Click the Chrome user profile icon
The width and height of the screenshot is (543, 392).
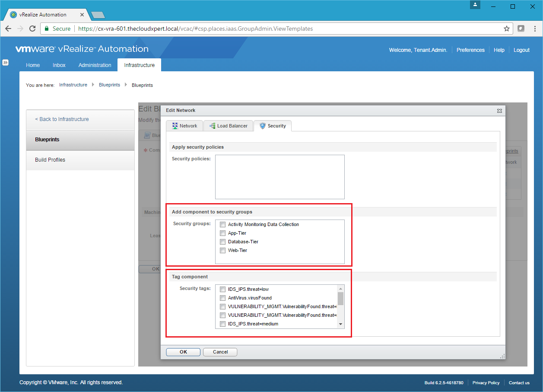475,5
